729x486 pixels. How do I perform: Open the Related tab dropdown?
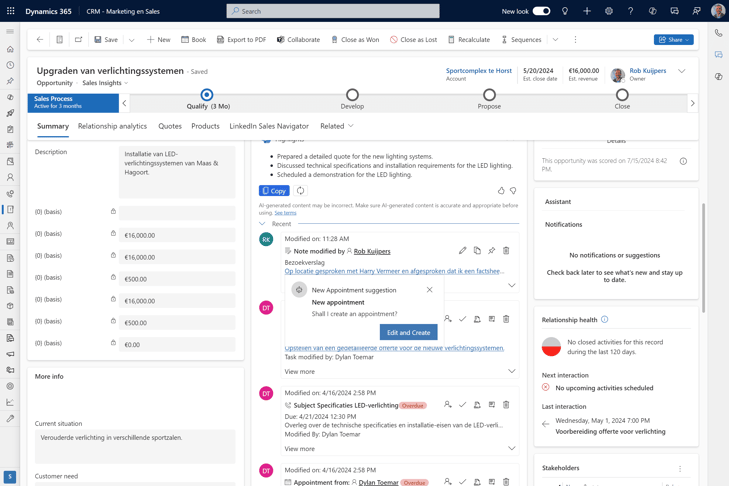click(337, 126)
